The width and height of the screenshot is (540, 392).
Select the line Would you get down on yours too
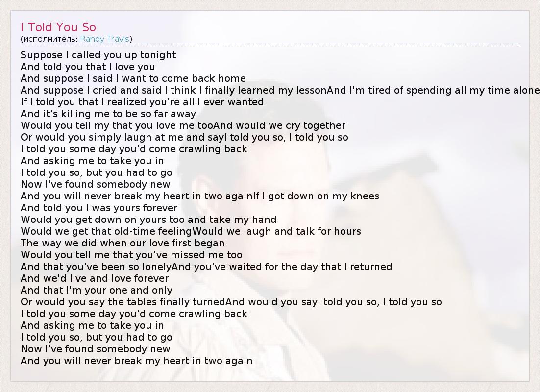click(x=148, y=220)
